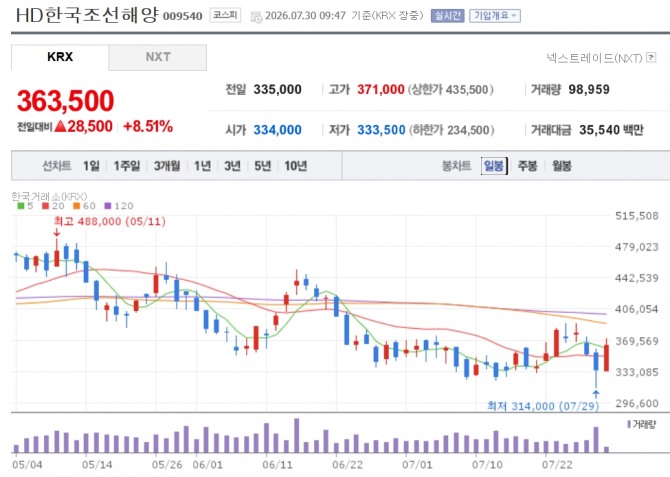Click the clock icon next to date
The height and width of the screenshot is (477, 670).
256,17
